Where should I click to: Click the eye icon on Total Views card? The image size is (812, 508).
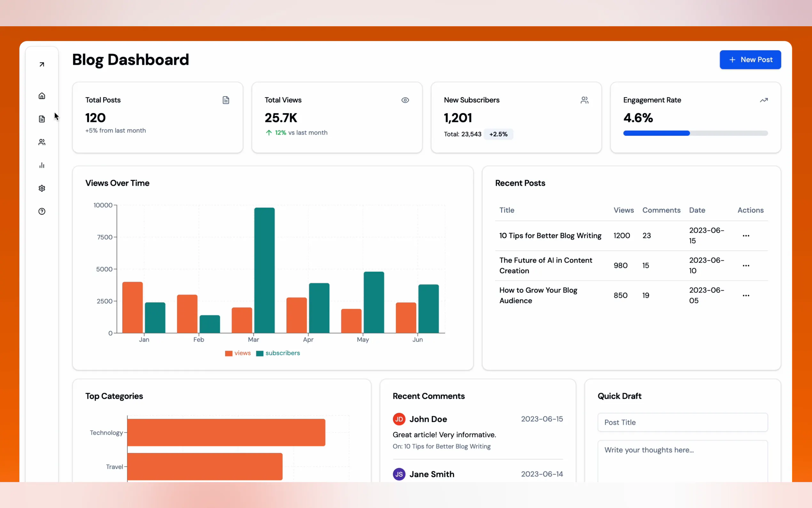(405, 100)
